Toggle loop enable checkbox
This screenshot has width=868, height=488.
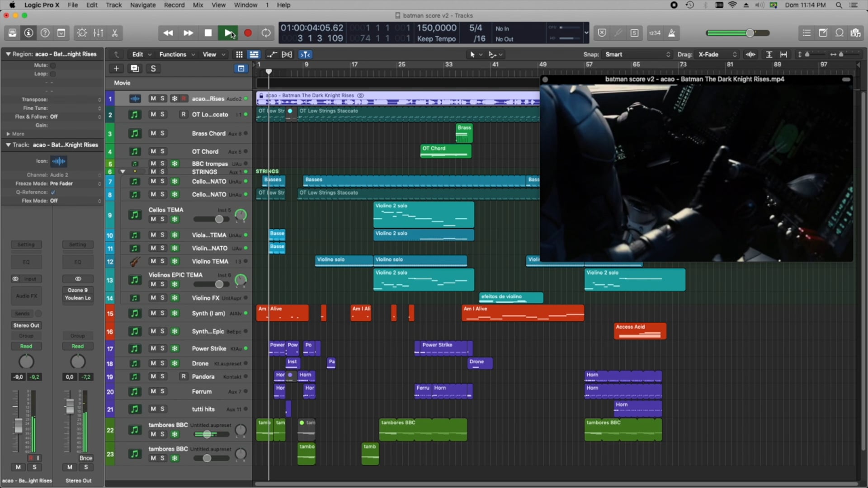click(52, 74)
